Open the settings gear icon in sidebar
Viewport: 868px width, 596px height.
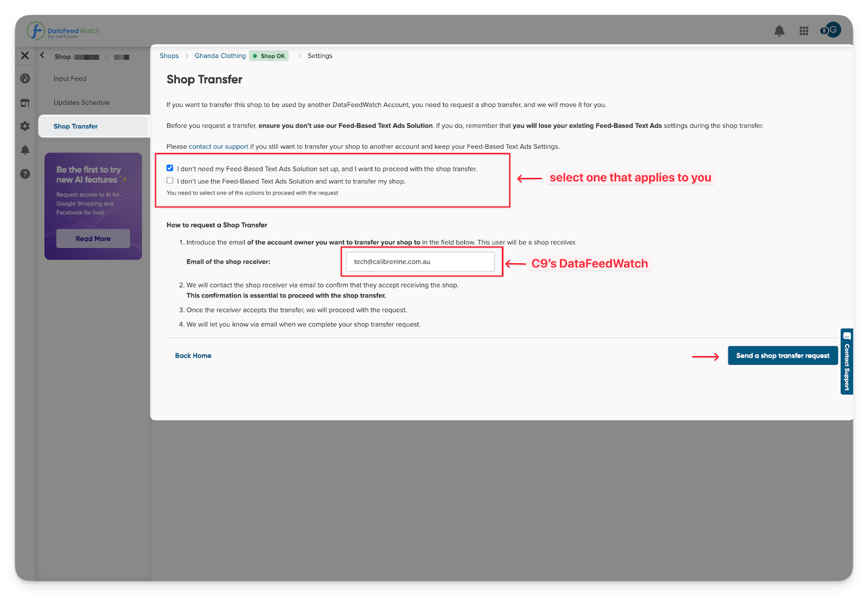click(25, 126)
